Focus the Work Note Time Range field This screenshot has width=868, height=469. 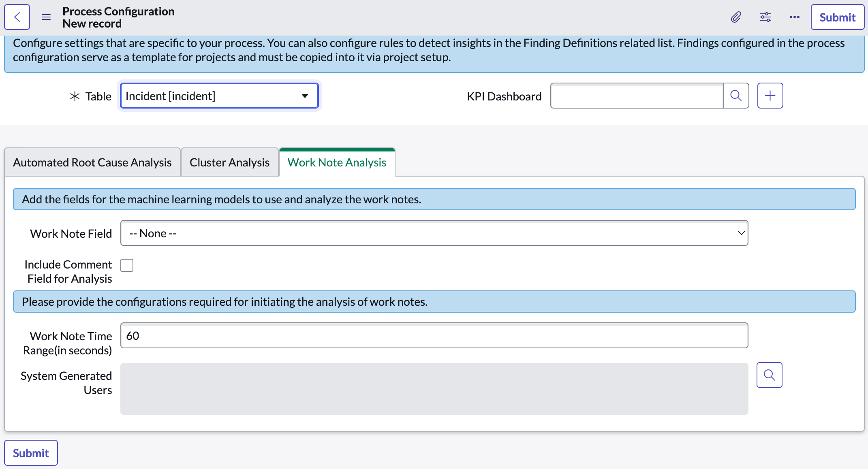[434, 336]
